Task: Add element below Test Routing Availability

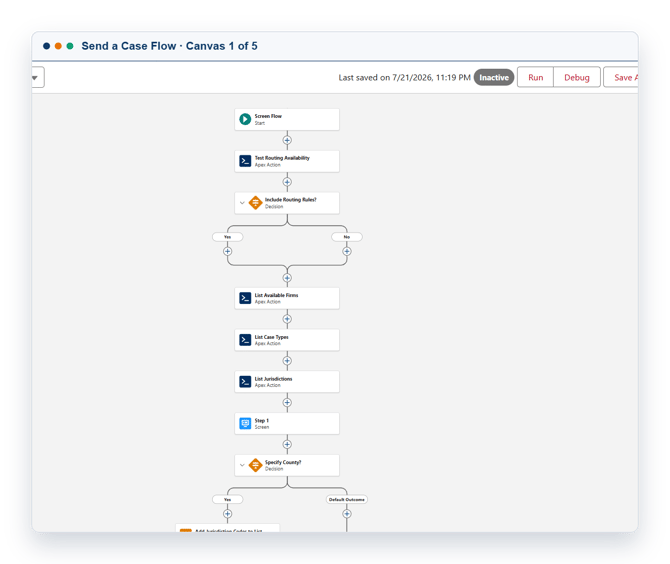Action: [287, 182]
